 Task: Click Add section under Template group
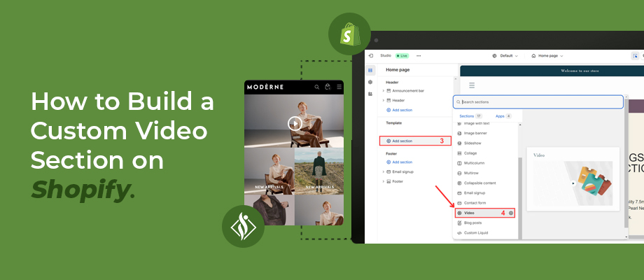tap(415, 141)
